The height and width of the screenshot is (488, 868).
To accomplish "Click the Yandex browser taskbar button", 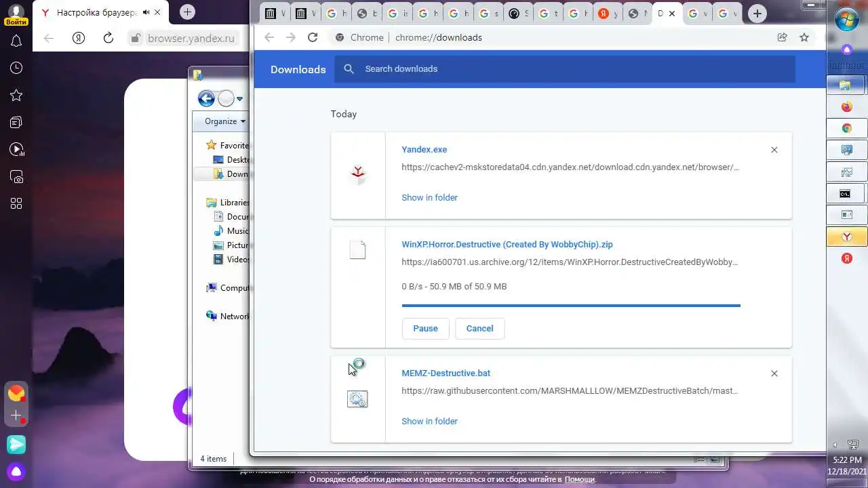I will click(846, 237).
